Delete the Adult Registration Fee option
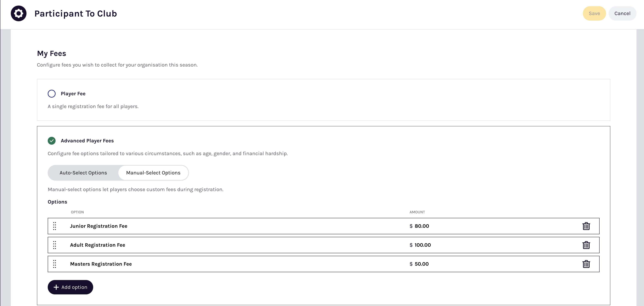The height and width of the screenshot is (306, 644). point(586,245)
